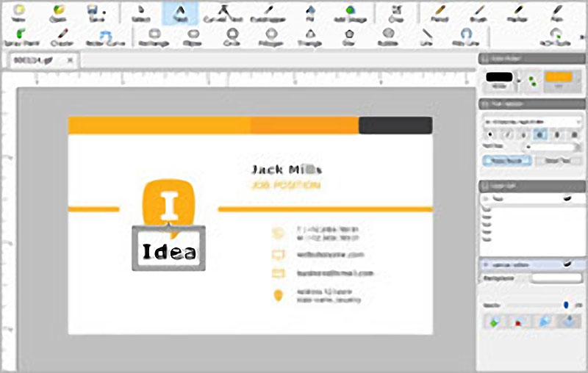The width and height of the screenshot is (588, 373).
Task: Choose the Spray Paint tool
Action: 21,38
